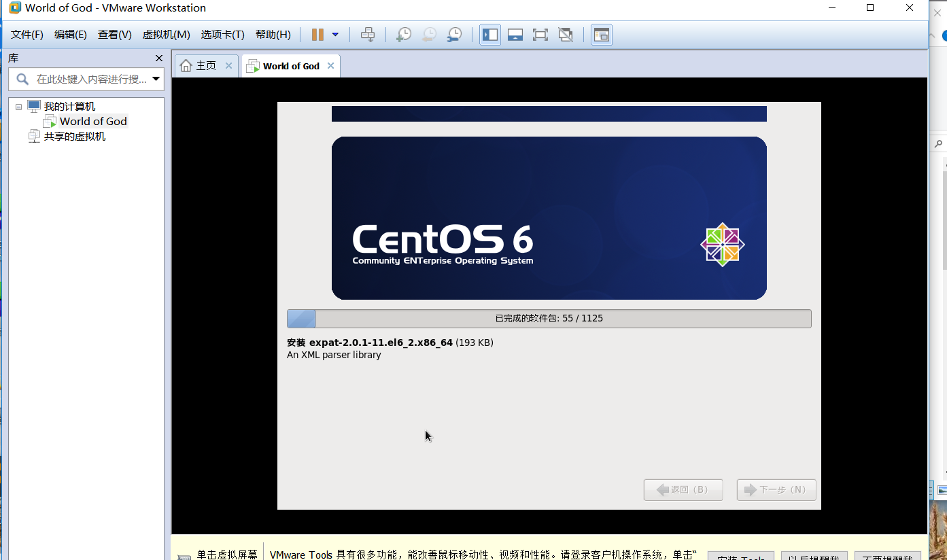Select 共享的虚拟机 in the library tree
Screen dimensions: 947x560
(75, 136)
